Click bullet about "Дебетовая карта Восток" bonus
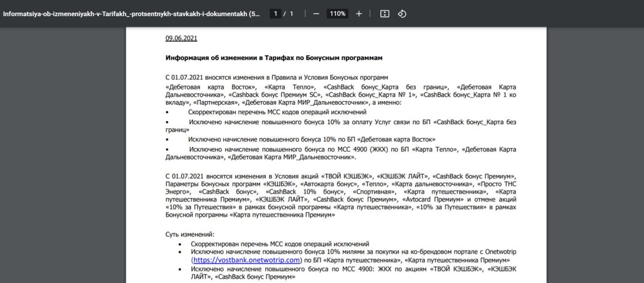Viewport: 644px width, 283px height. [x=312, y=139]
